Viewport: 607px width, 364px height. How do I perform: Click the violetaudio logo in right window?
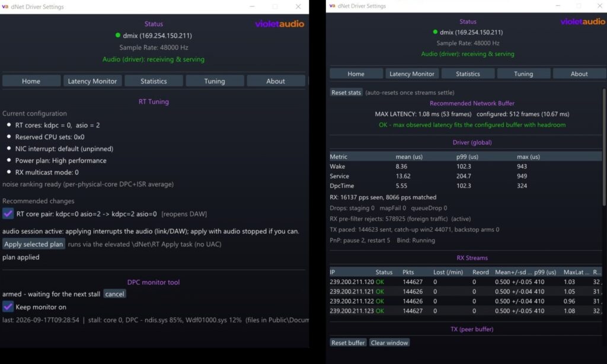(583, 22)
